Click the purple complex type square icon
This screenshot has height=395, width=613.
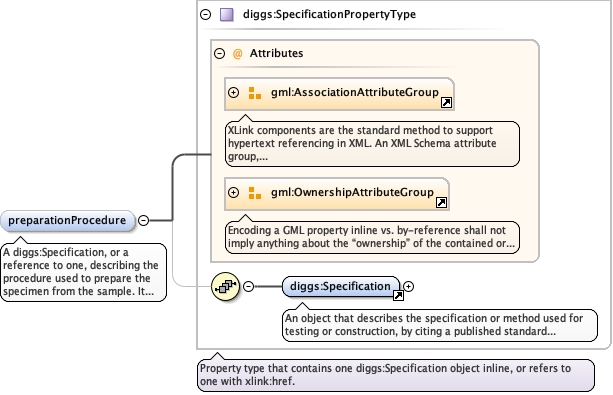coord(227,15)
